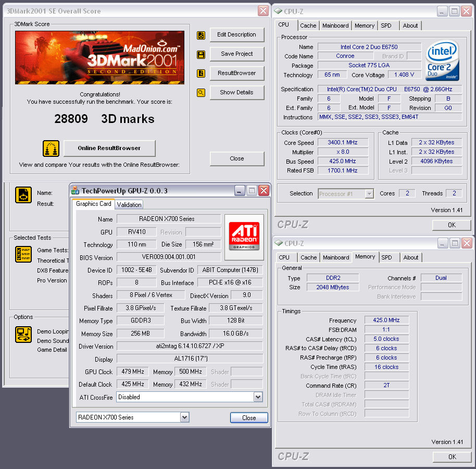Switch to Validation tab in GPU-Z
This screenshot has width=476, height=469.
point(129,205)
